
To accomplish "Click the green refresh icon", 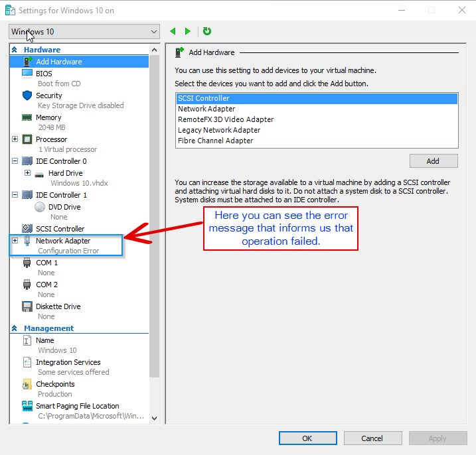I will click(x=207, y=31).
